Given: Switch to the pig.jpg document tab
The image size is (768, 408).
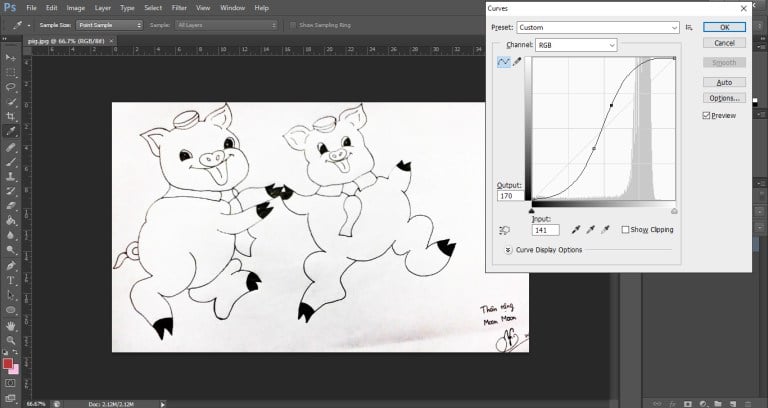Looking at the screenshot, I should 66,41.
